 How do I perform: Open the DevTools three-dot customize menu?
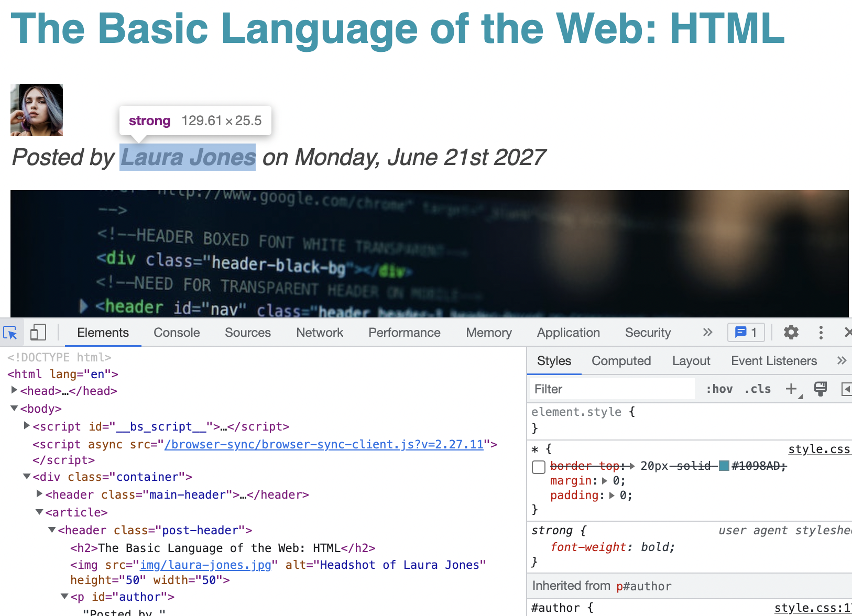coord(821,333)
